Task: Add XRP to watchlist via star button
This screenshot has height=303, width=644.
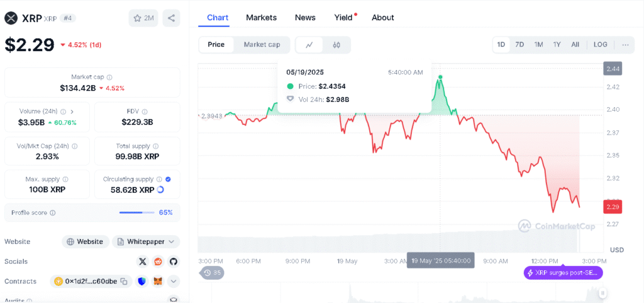Action: click(x=143, y=18)
